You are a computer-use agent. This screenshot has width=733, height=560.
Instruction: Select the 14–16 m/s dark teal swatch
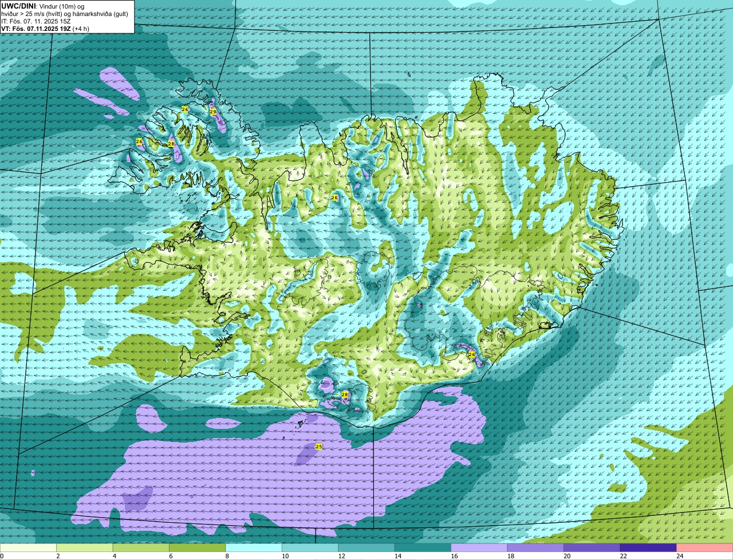coord(423,547)
